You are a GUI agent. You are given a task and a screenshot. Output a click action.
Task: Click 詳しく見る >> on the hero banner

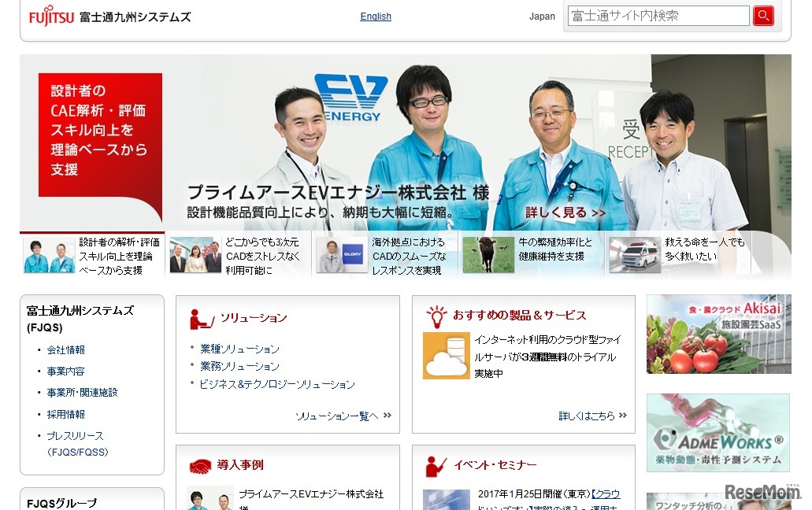point(565,213)
